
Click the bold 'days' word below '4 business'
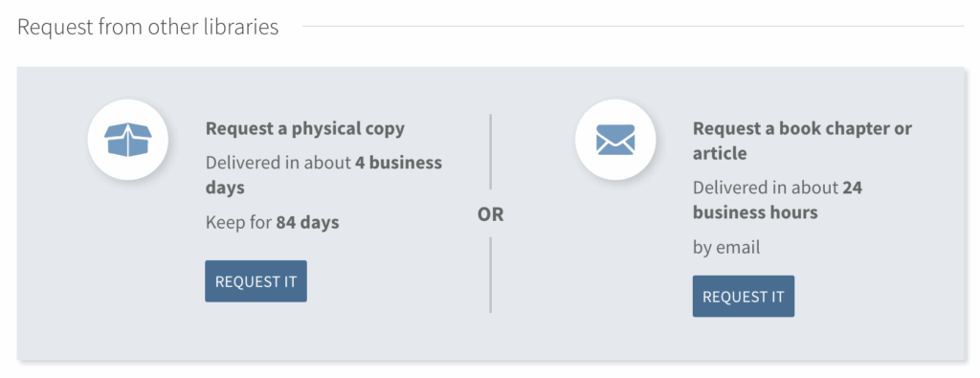pyautogui.click(x=225, y=189)
